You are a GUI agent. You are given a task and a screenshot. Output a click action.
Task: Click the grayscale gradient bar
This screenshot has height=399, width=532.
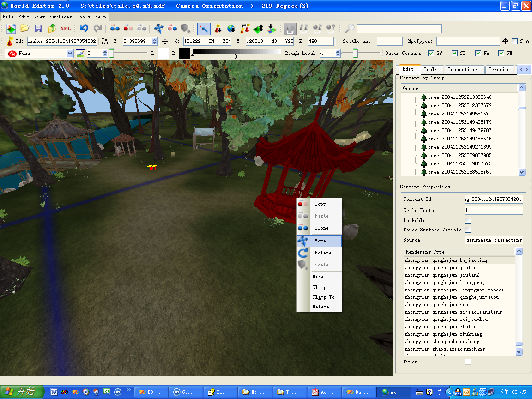pyautogui.click(x=237, y=51)
